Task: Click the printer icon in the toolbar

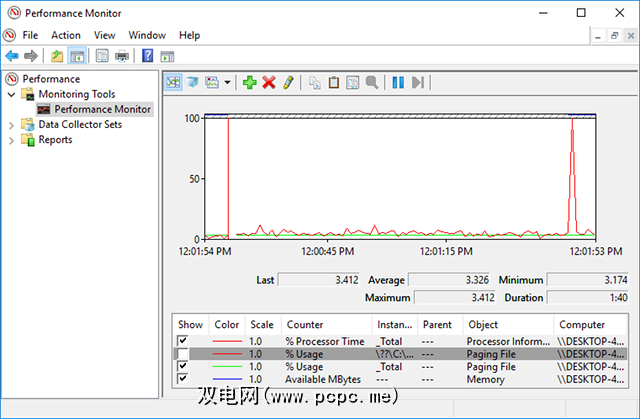Action: (121, 55)
